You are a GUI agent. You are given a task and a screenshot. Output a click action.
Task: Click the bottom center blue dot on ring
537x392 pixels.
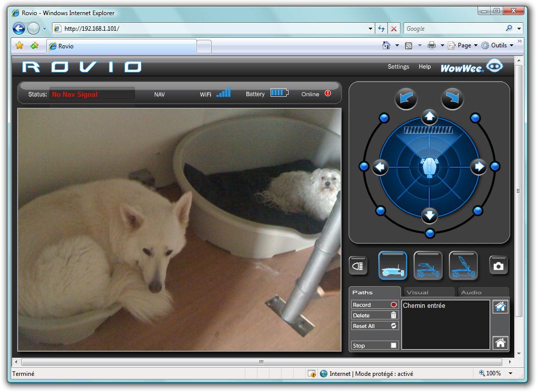click(x=430, y=233)
